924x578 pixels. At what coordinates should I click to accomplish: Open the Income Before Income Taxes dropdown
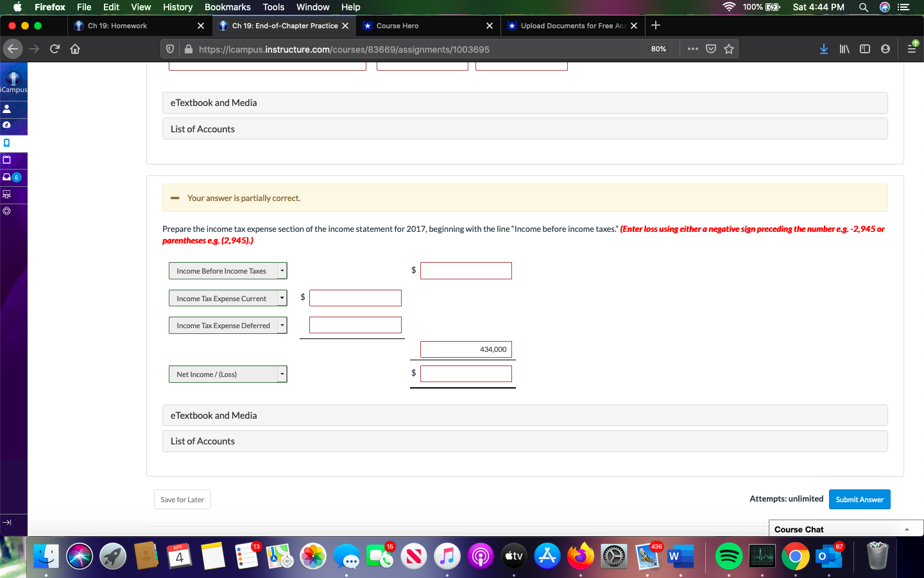[x=281, y=270]
